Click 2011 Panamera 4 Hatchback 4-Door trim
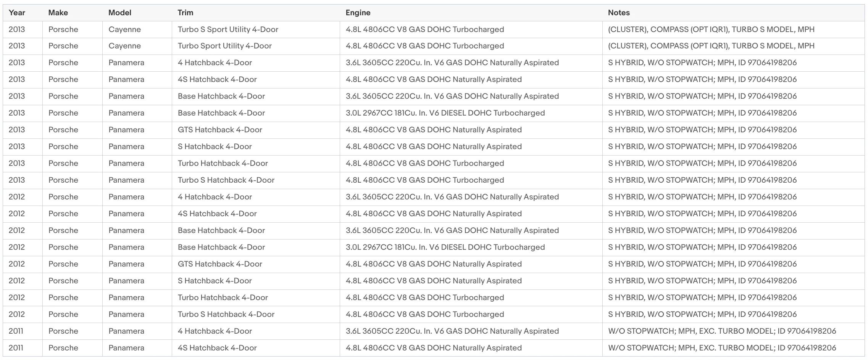This screenshot has width=868, height=360. tap(215, 331)
